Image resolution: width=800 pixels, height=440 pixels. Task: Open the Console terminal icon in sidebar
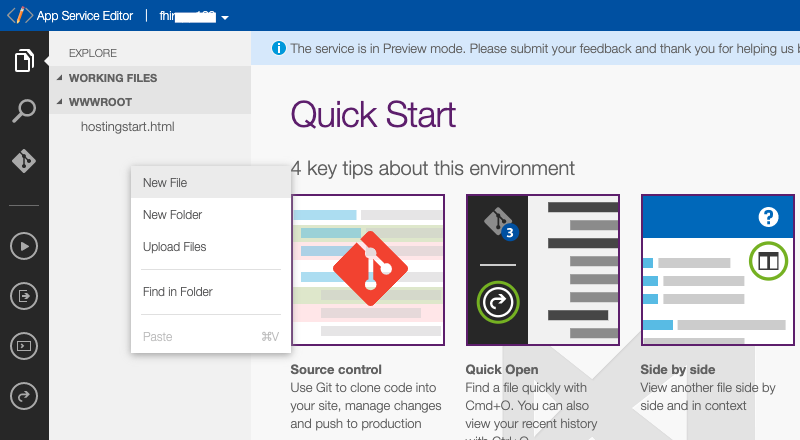[24, 346]
